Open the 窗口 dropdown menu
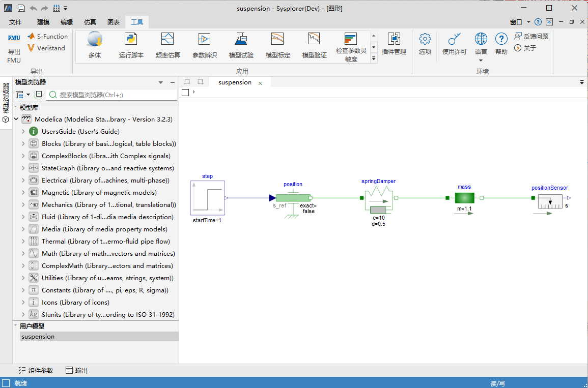The width and height of the screenshot is (588, 388). [520, 22]
